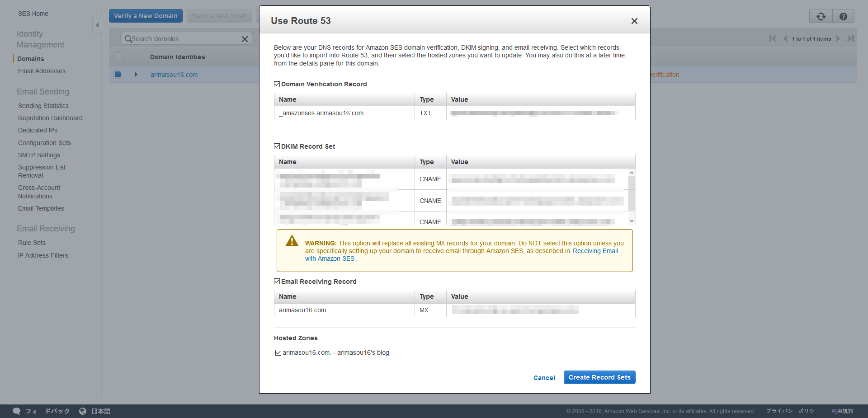Open Receiving Email with Amazon SES link
Screen dimensions: 868x418
point(595,251)
